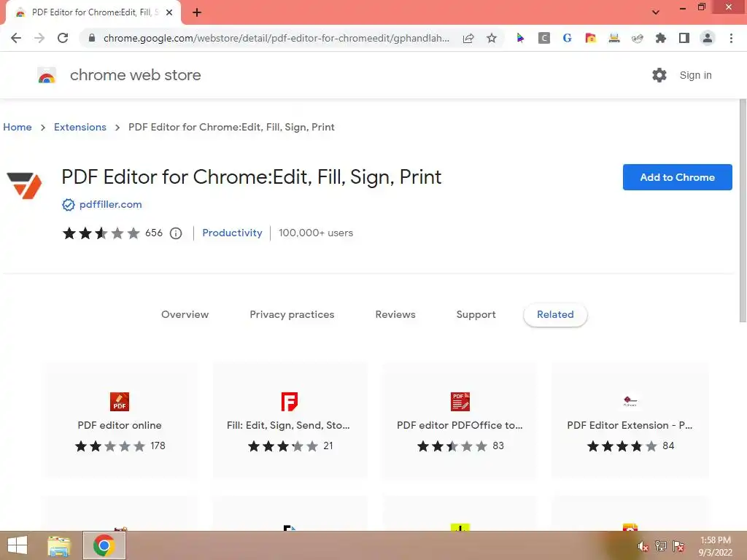Viewport: 747px width, 560px height.
Task: Open the PDF editor online card icon
Action: coord(120,402)
